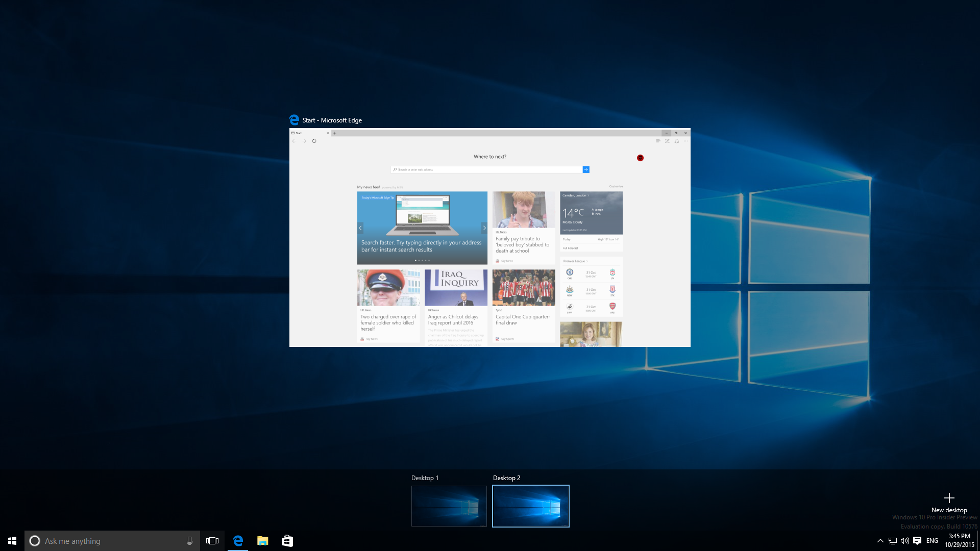980x551 pixels.
Task: Go to next slide in Edge Tip carousel
Action: [x=484, y=228]
